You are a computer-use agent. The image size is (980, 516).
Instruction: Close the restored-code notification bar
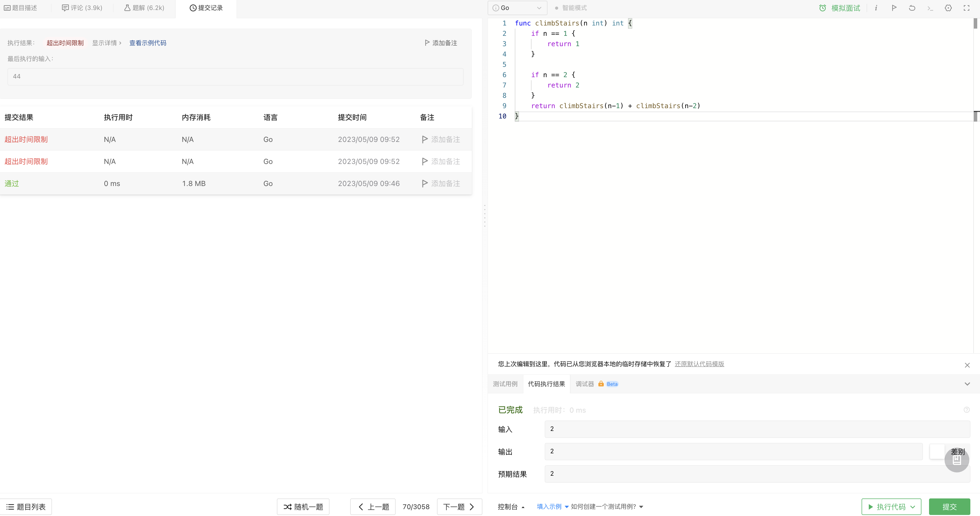point(967,365)
